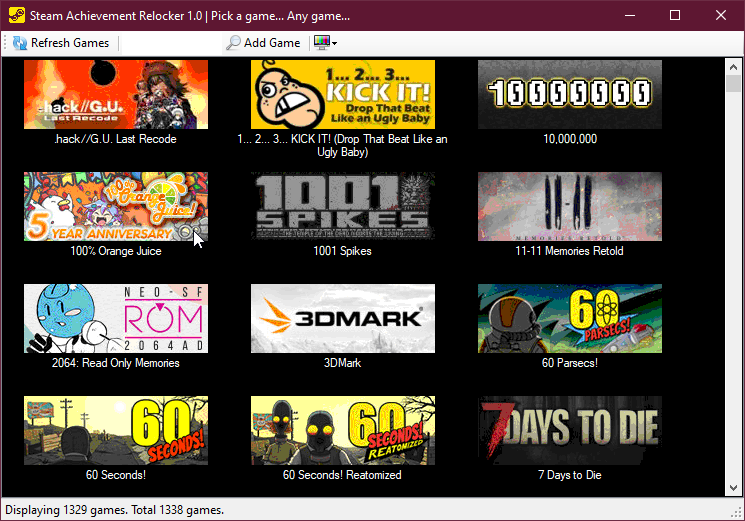Click the "2064: Read Only Memories" caption
745x521 pixels.
pos(115,363)
